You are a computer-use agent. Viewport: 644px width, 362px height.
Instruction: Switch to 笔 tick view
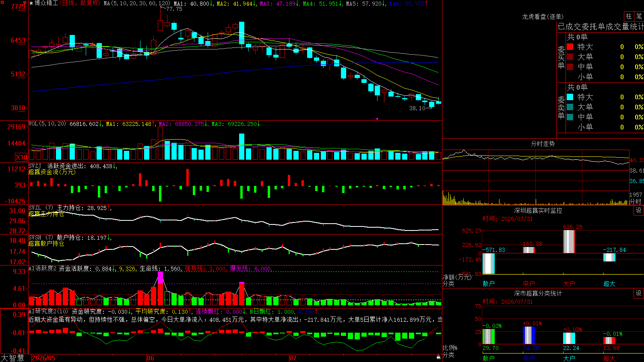pyautogui.click(x=639, y=16)
